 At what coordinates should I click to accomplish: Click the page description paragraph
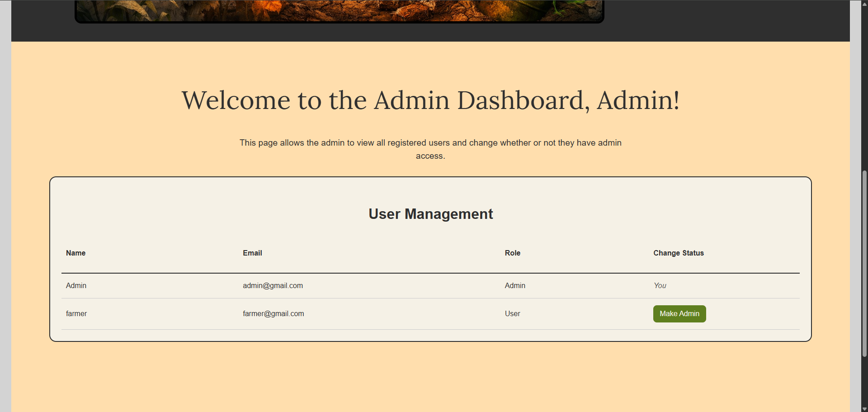(430, 149)
